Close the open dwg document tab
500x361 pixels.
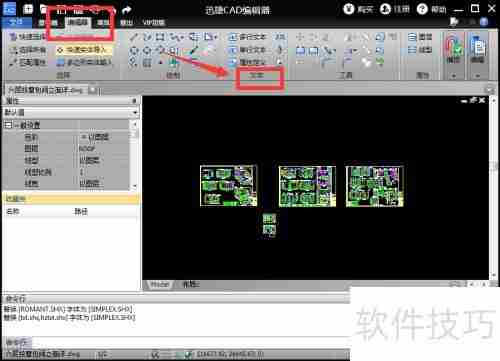(x=93, y=90)
